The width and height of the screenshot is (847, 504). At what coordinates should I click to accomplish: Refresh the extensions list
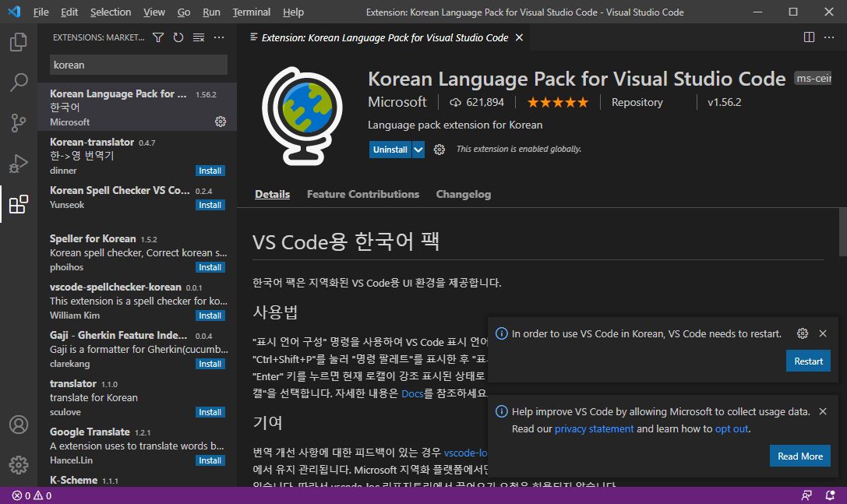point(178,37)
